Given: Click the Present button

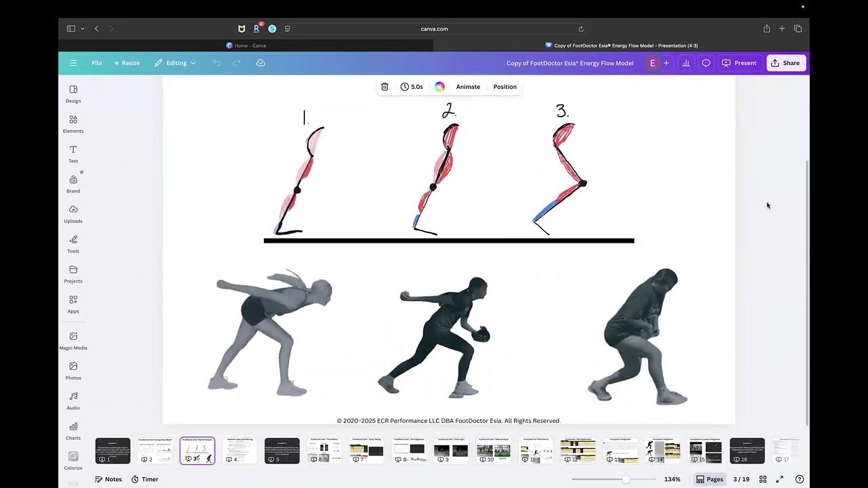Looking at the screenshot, I should click(739, 63).
